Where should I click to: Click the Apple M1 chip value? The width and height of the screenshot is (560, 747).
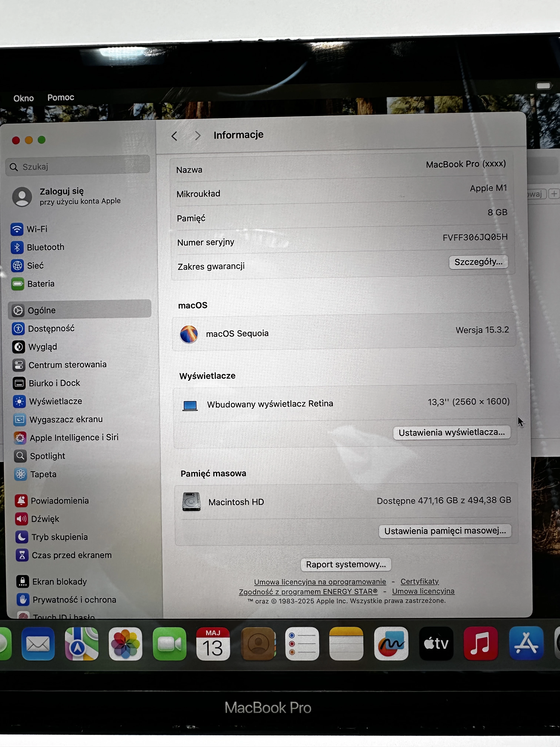489,188
